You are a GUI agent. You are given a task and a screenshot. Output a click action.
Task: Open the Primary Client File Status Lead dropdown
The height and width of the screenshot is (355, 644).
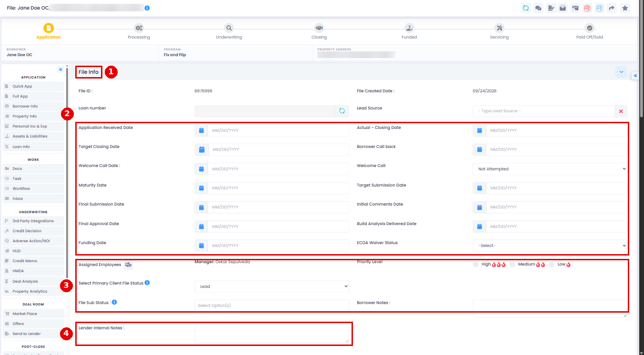pyautogui.click(x=272, y=286)
